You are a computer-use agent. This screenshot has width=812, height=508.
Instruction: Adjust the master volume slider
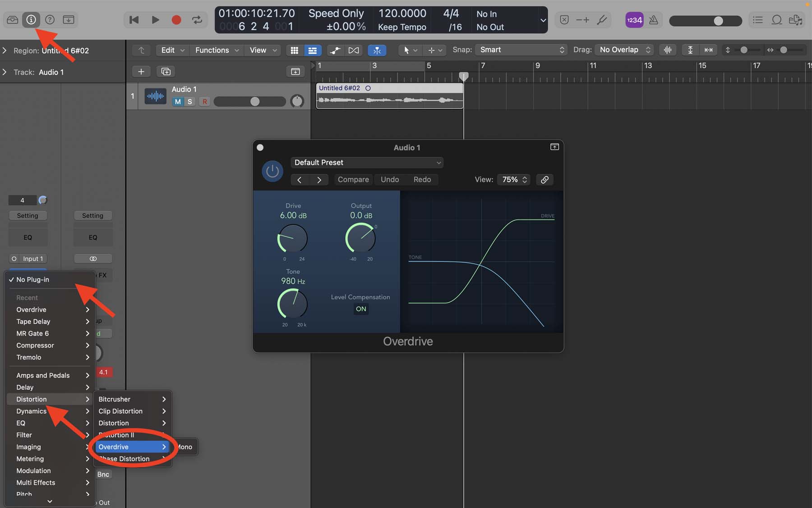[706, 20]
